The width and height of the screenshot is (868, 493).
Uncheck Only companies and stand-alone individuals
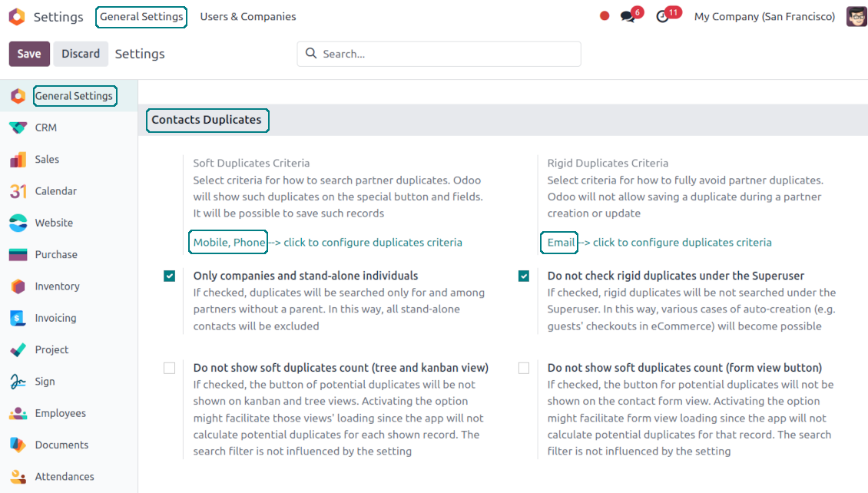(x=170, y=276)
